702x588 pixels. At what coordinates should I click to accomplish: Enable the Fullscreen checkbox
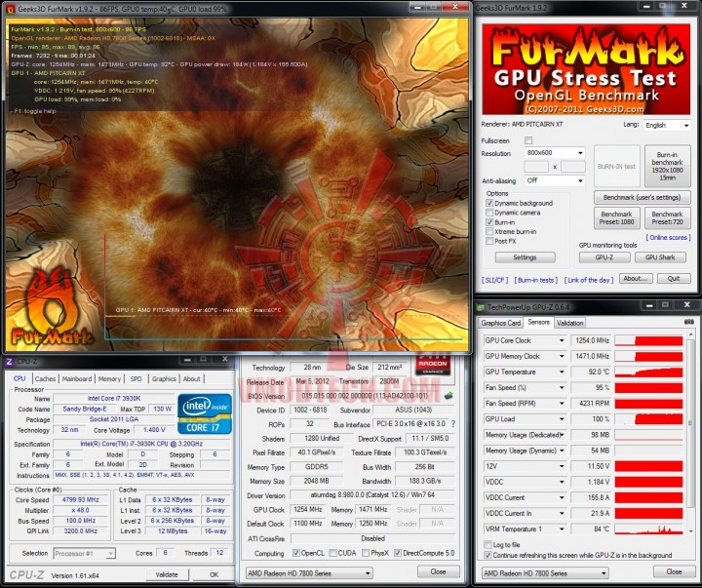[x=528, y=140]
